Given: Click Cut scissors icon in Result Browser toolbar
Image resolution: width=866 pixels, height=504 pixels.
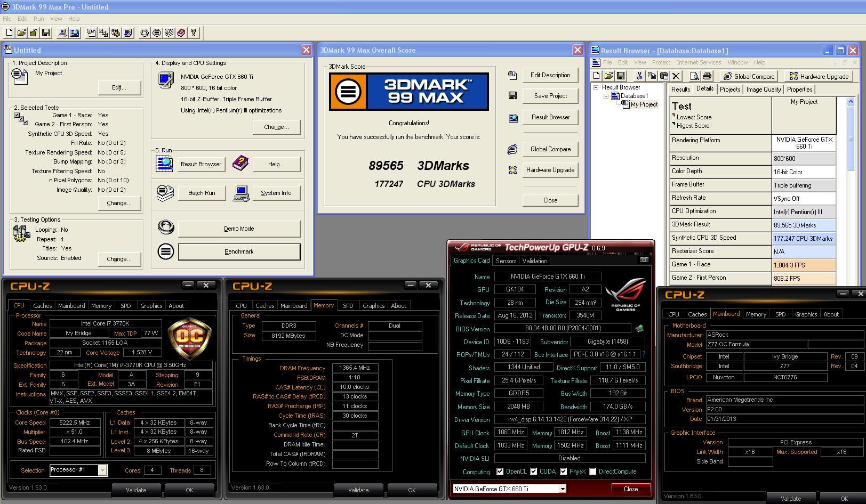Looking at the screenshot, I should click(639, 76).
